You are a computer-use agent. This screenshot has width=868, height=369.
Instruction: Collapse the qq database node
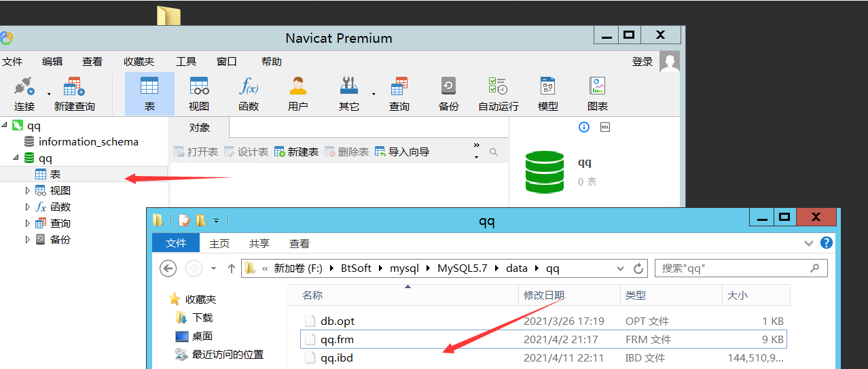[16, 158]
